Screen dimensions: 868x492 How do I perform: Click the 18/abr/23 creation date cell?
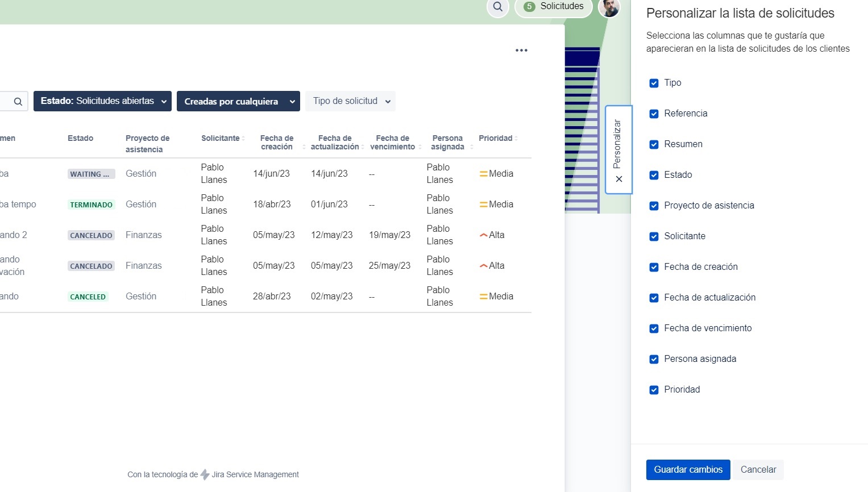[x=272, y=205]
